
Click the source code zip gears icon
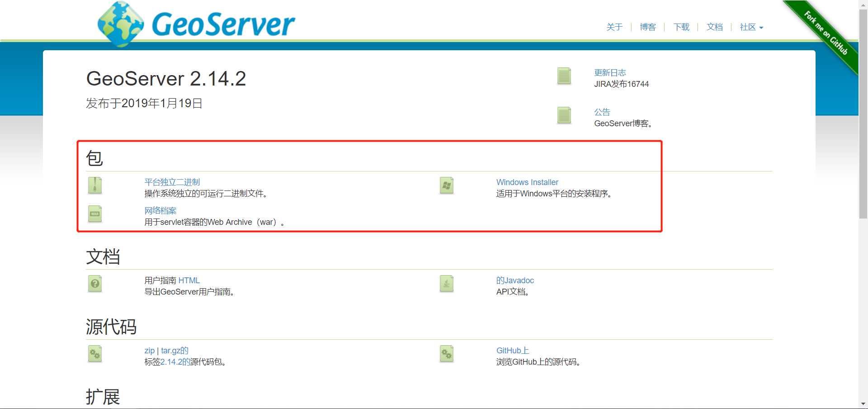[95, 354]
